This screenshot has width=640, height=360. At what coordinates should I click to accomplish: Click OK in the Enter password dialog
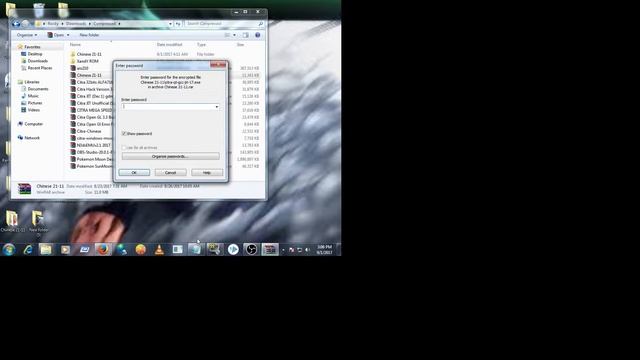click(x=134, y=173)
